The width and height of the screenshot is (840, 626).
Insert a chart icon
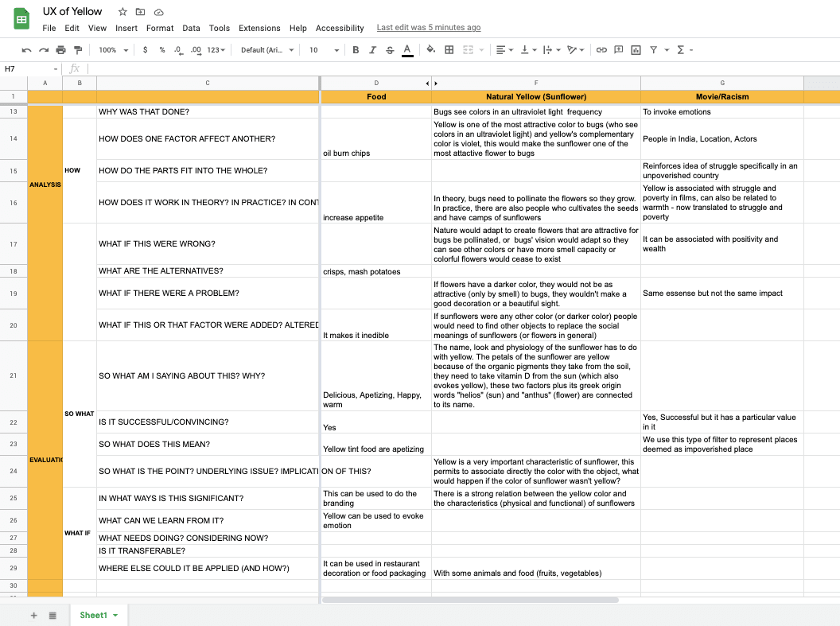click(636, 50)
